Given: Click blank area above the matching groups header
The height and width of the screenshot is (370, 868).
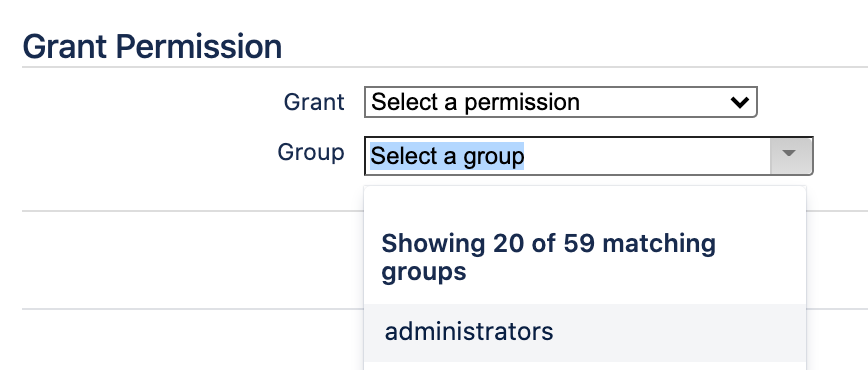Looking at the screenshot, I should 585,208.
